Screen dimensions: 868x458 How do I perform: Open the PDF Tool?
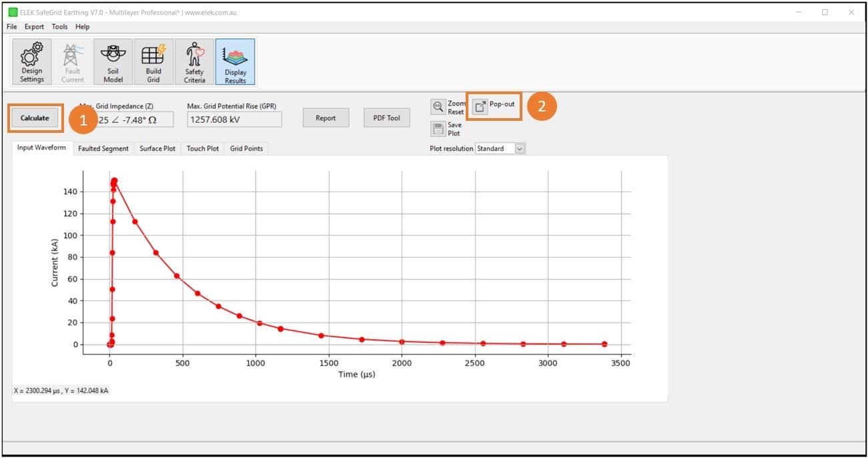coord(386,118)
